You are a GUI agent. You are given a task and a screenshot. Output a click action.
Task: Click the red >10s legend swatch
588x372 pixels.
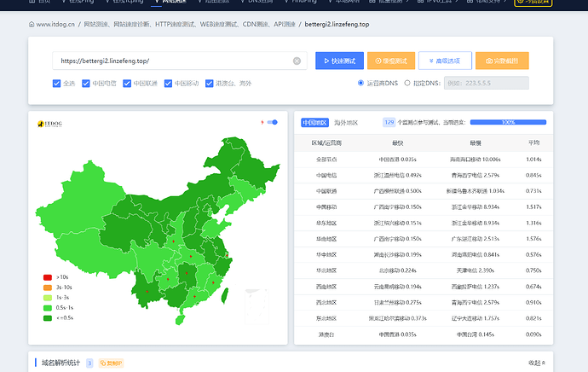(x=48, y=277)
